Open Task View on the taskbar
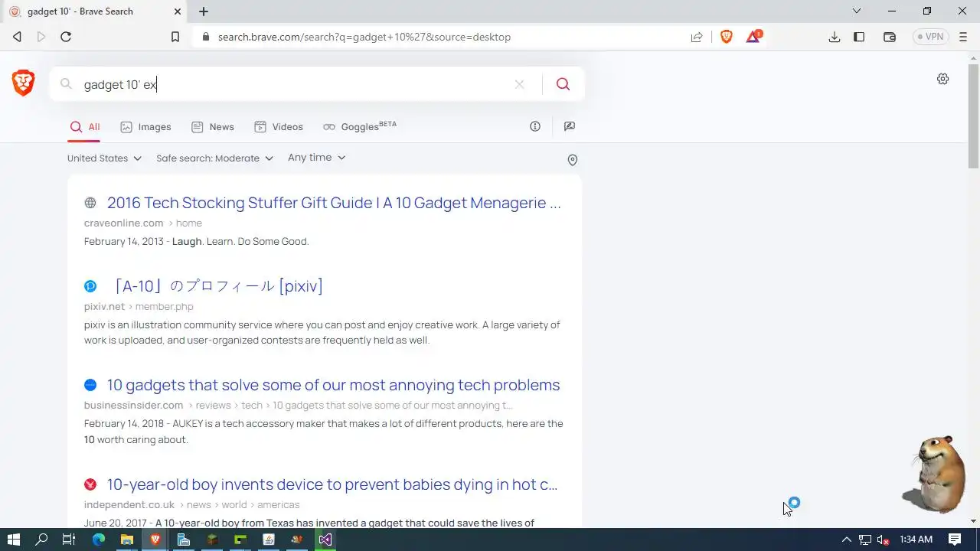 [x=69, y=540]
